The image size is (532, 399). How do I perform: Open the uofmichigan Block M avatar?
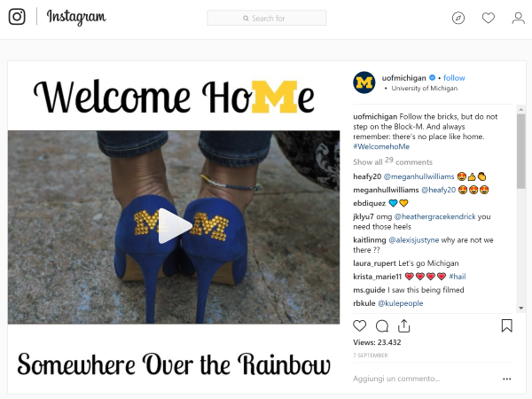click(x=364, y=82)
